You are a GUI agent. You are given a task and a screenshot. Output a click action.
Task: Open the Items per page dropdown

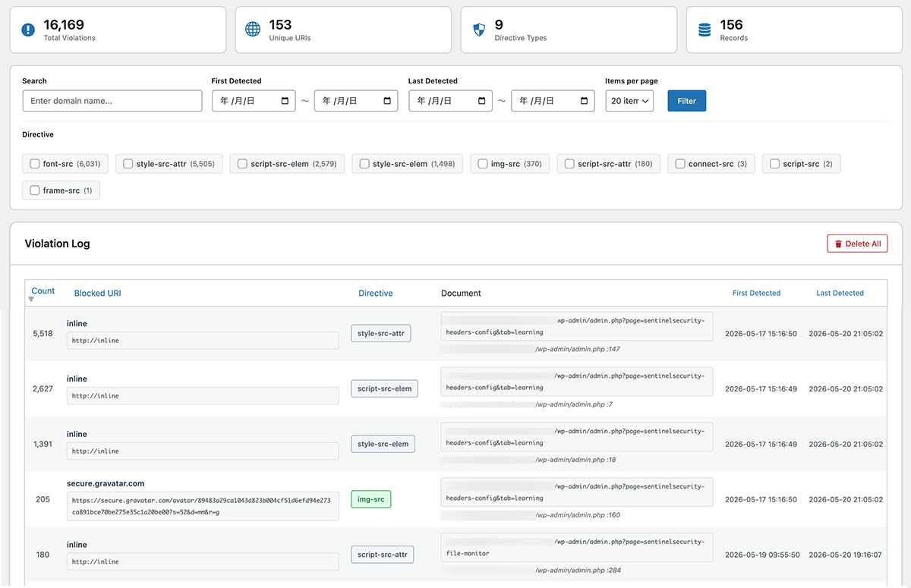point(629,101)
